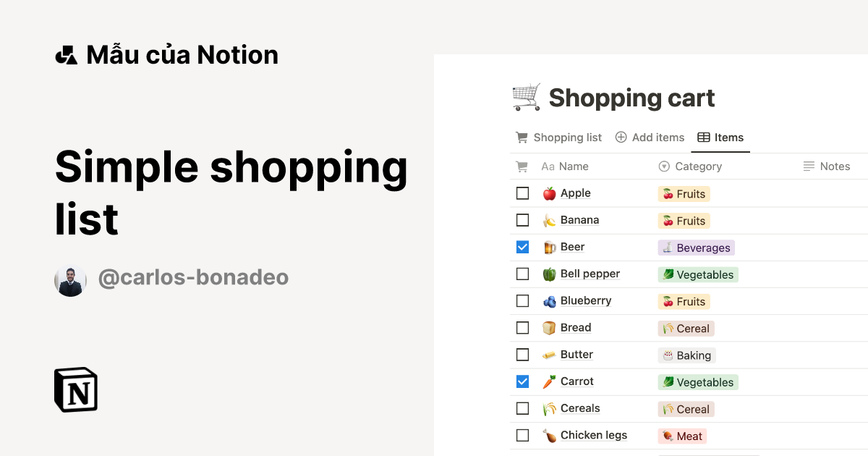The image size is (868, 456).
Task: Open the Category column header menu
Action: pyautogui.click(x=690, y=166)
